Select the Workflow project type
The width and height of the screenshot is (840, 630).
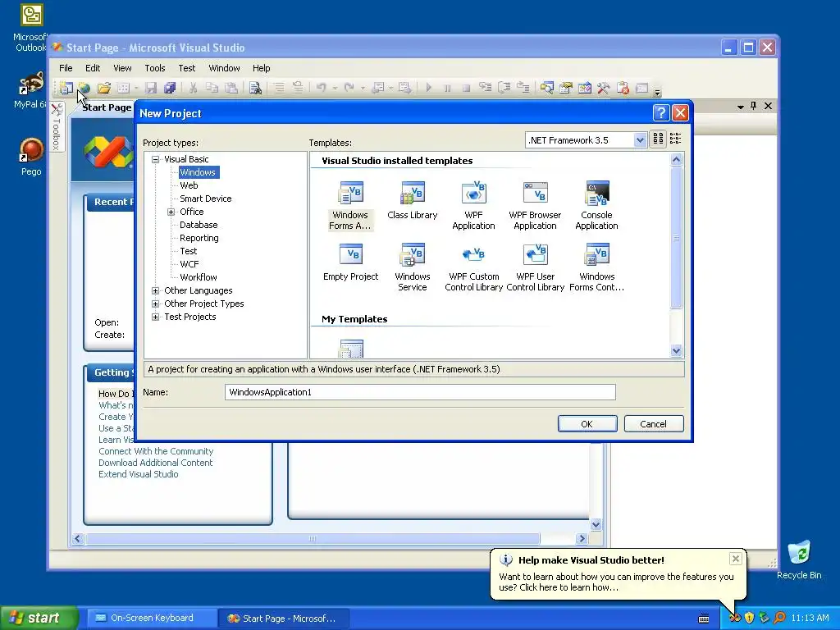pyautogui.click(x=199, y=277)
